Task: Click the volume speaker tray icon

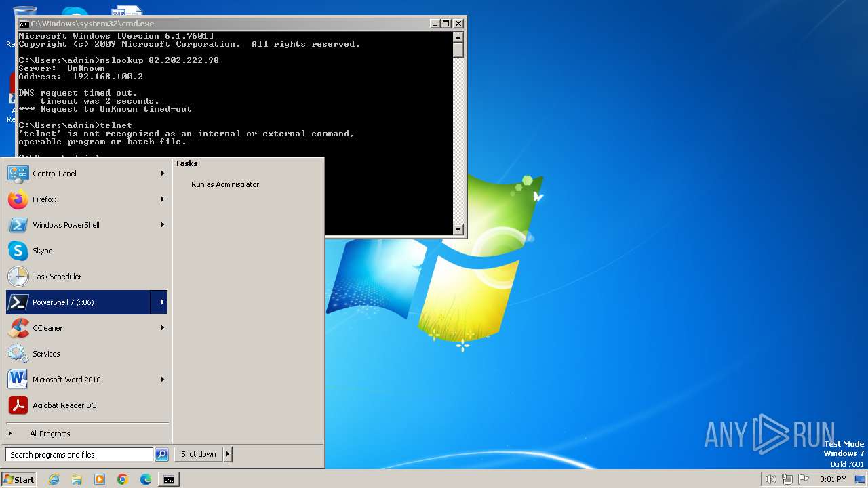Action: [x=771, y=479]
